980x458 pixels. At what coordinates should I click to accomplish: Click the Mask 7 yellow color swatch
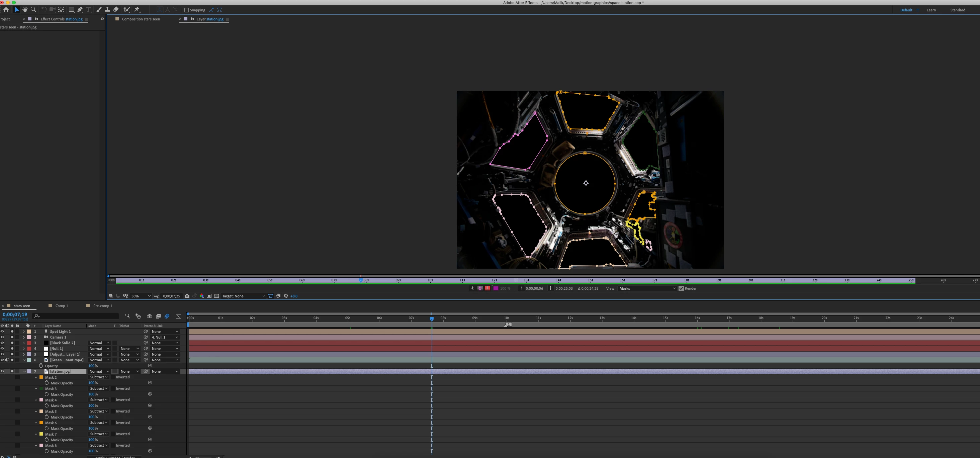(41, 434)
